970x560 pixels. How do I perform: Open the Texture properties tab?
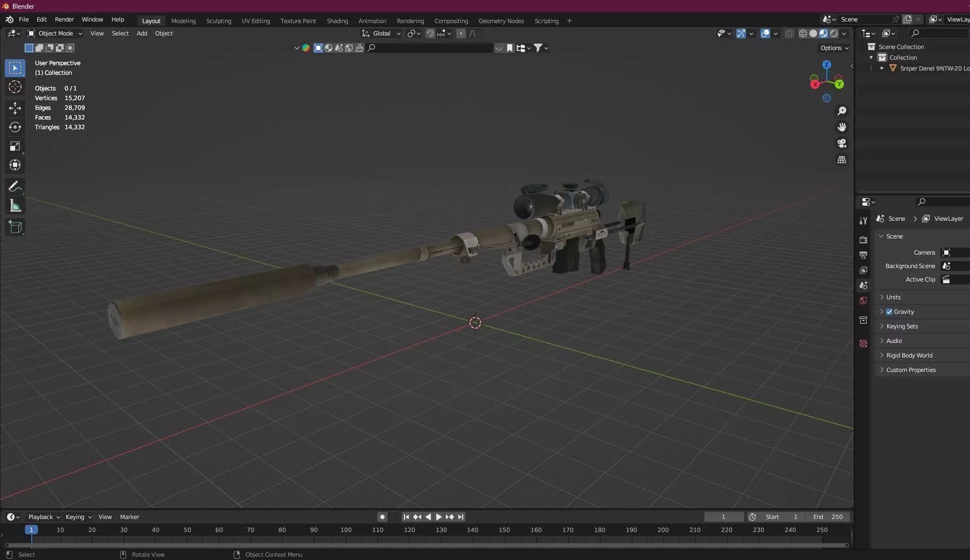point(863,344)
